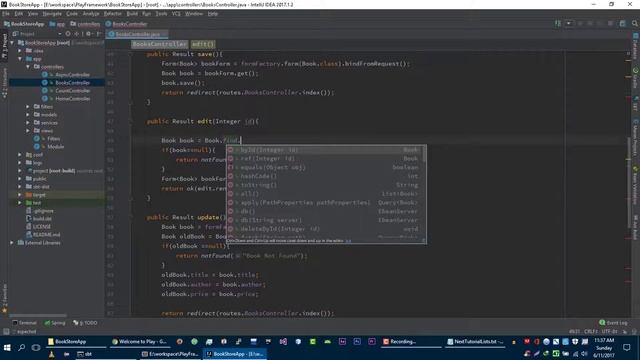Open the Refactor menu
Screen dimensions: 640x360
(x=113, y=13)
